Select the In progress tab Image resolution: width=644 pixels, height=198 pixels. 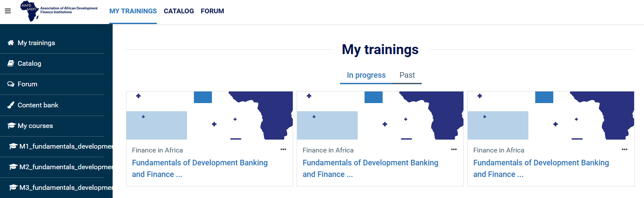click(366, 75)
